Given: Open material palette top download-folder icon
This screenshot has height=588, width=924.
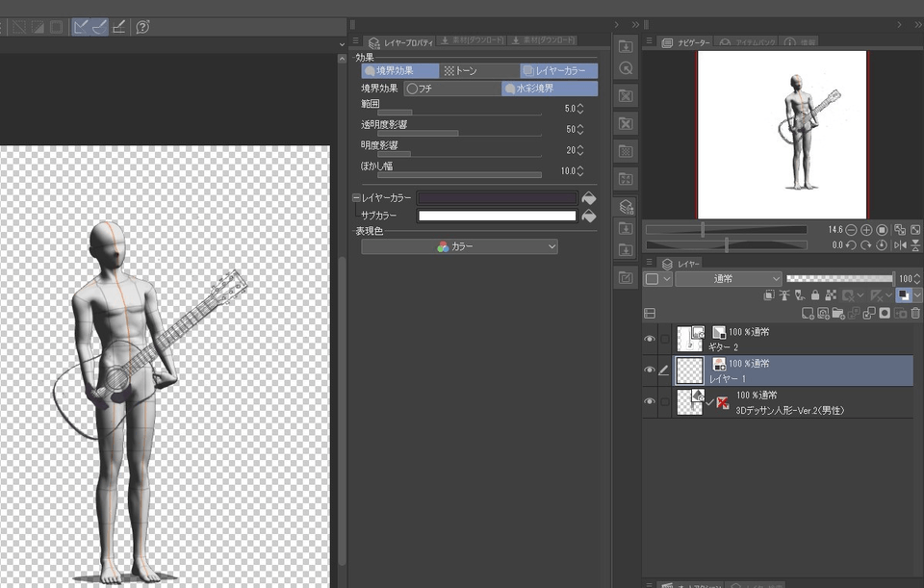Looking at the screenshot, I should tap(626, 46).
